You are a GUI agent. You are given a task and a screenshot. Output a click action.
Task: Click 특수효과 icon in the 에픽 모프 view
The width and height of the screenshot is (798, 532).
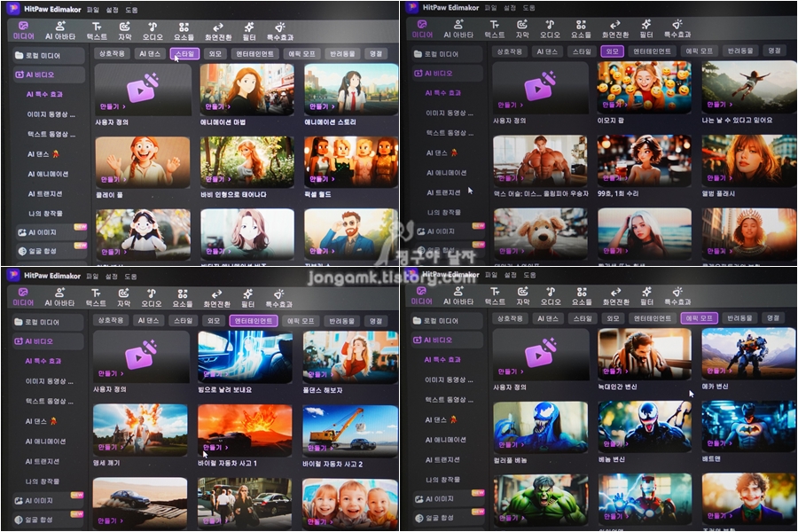[x=677, y=296]
